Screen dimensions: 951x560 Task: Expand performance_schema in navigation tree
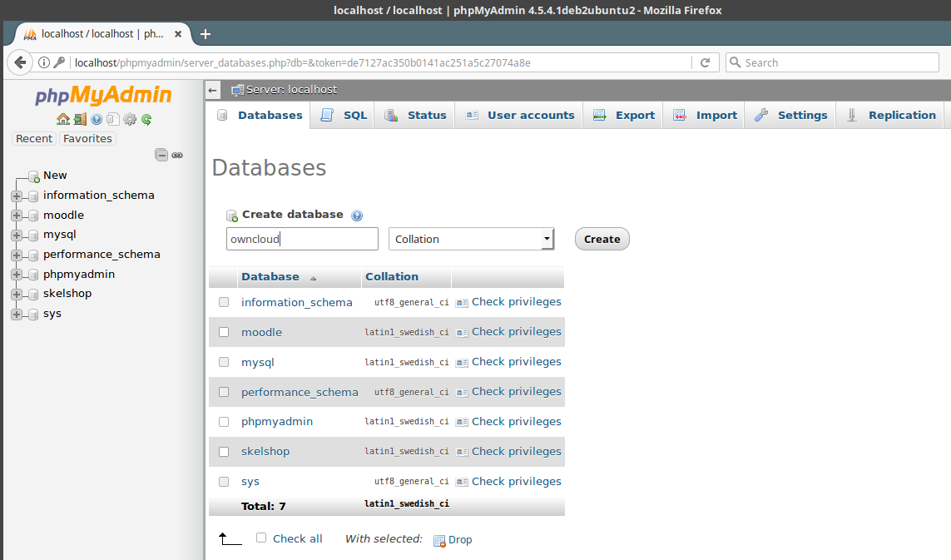pyautogui.click(x=17, y=255)
